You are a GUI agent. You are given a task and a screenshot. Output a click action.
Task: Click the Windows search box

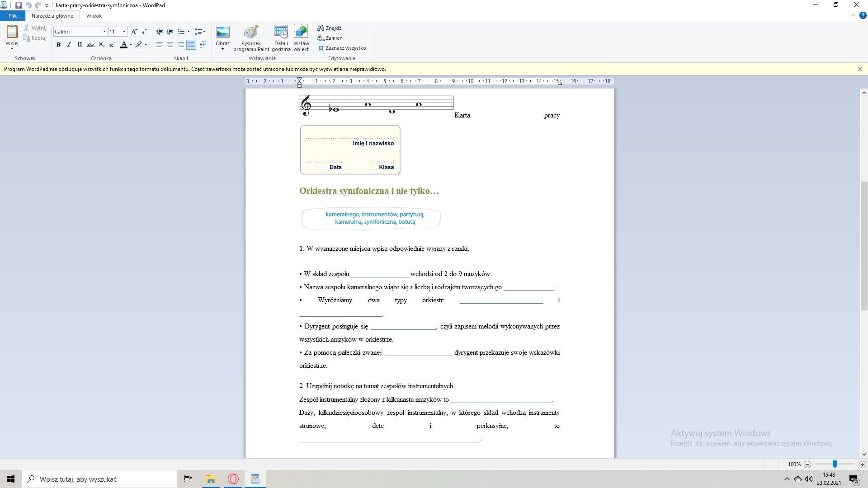(99, 479)
